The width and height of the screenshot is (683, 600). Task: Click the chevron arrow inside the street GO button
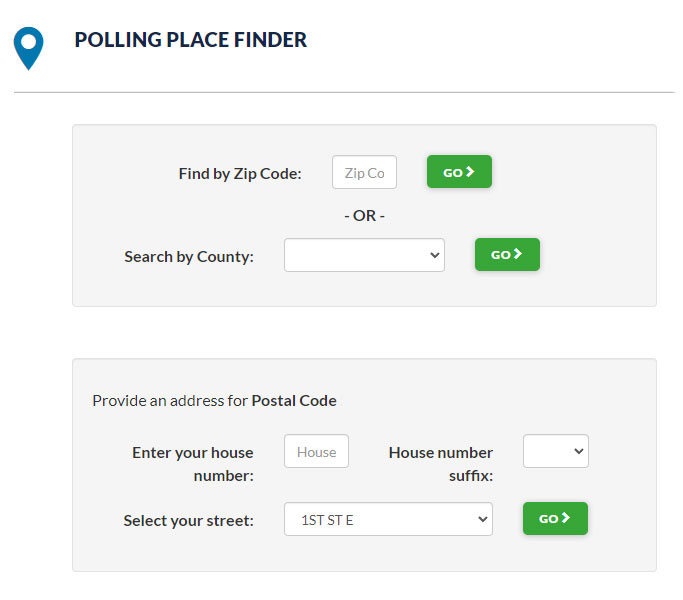pos(566,518)
